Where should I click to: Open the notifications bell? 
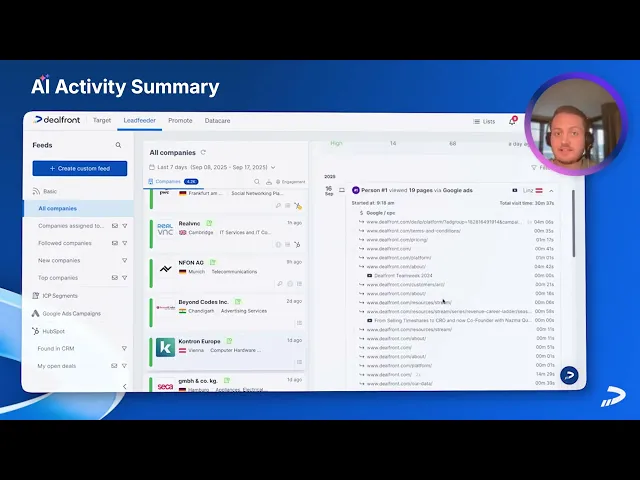pos(512,121)
